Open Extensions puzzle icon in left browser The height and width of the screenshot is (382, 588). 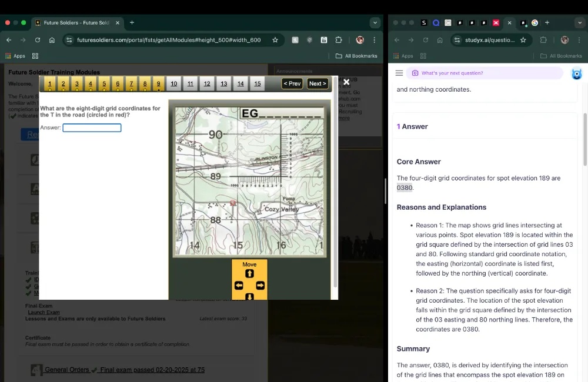pyautogui.click(x=339, y=40)
